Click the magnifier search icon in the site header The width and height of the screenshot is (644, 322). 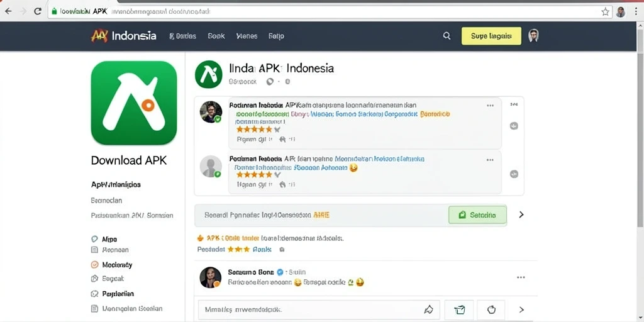pyautogui.click(x=447, y=36)
